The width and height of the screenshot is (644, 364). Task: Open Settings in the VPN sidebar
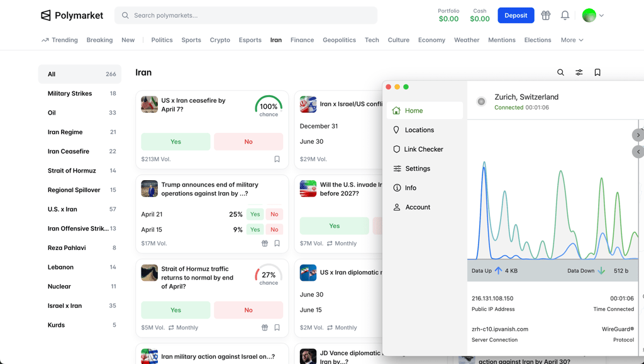425,169
